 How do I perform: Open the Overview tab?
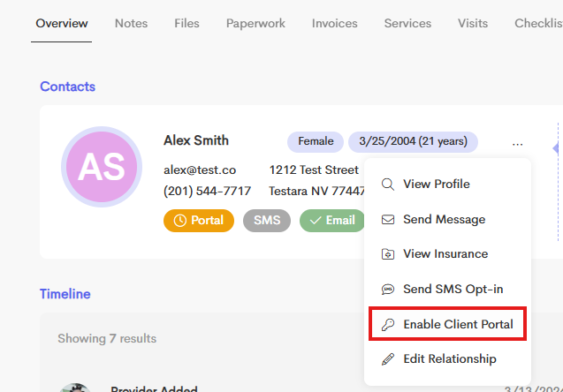coord(61,23)
